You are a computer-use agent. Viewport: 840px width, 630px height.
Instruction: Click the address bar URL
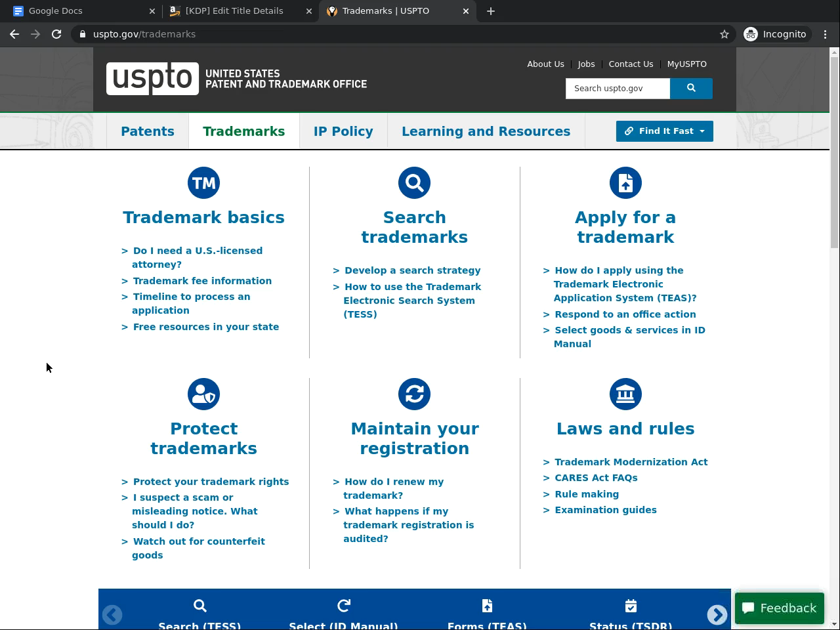(x=144, y=34)
